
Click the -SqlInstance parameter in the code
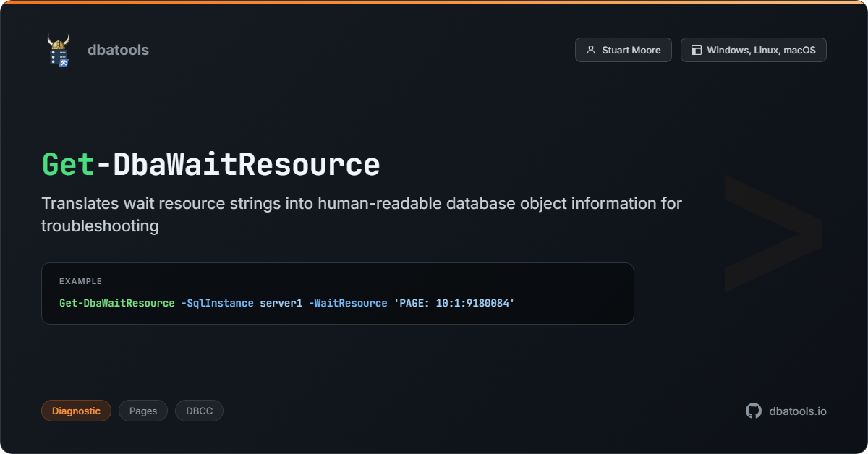(x=217, y=303)
